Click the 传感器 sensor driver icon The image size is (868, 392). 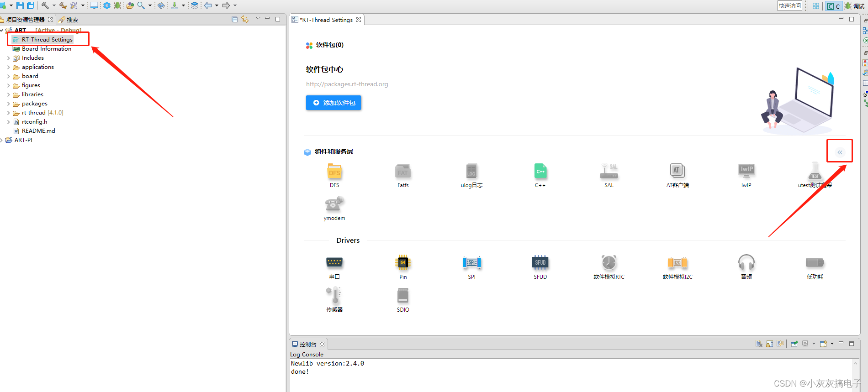(x=334, y=296)
